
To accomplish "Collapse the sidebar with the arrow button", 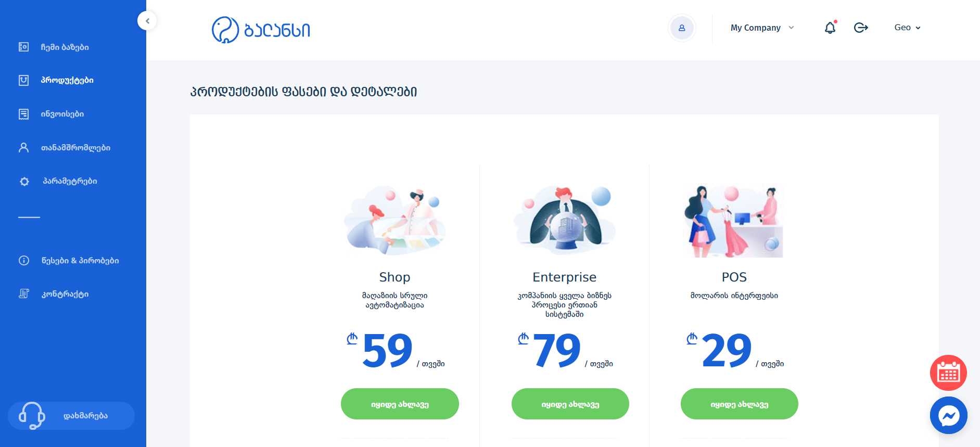I will coord(147,21).
